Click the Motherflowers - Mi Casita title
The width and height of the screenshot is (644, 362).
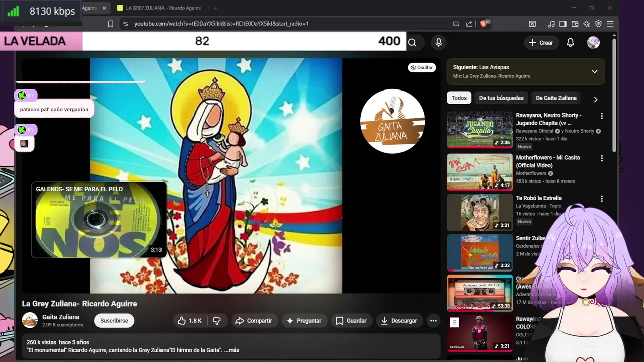tap(547, 161)
